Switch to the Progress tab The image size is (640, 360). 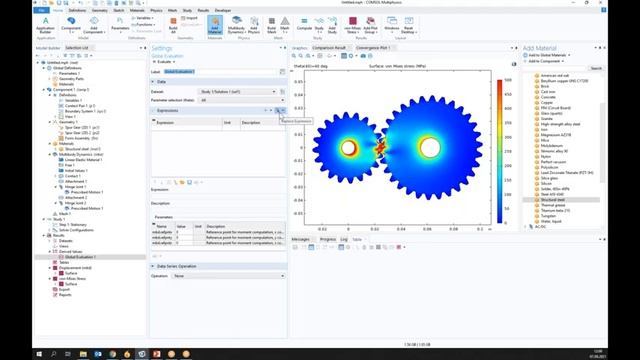pos(328,239)
